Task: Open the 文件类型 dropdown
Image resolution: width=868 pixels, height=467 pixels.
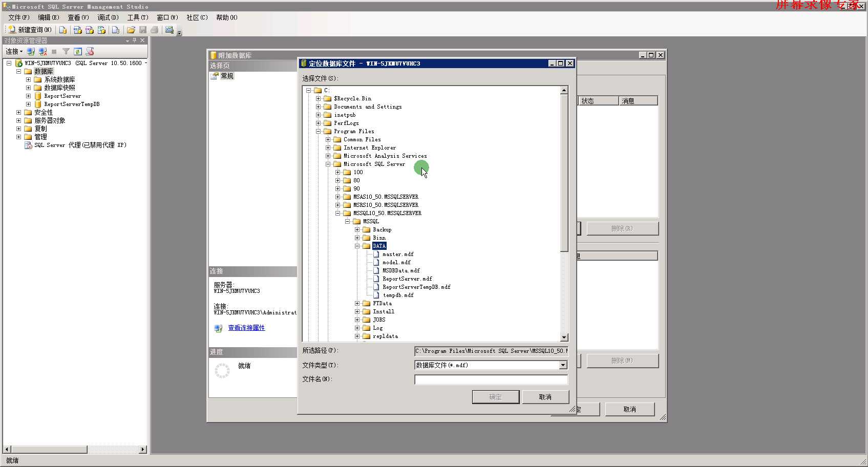Action: tap(563, 365)
